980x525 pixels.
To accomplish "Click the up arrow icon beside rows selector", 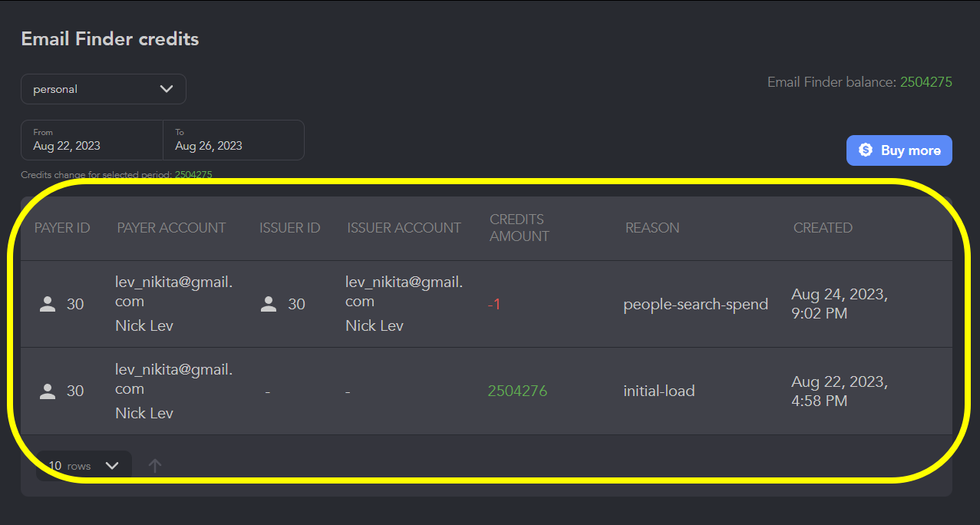I will [x=155, y=465].
